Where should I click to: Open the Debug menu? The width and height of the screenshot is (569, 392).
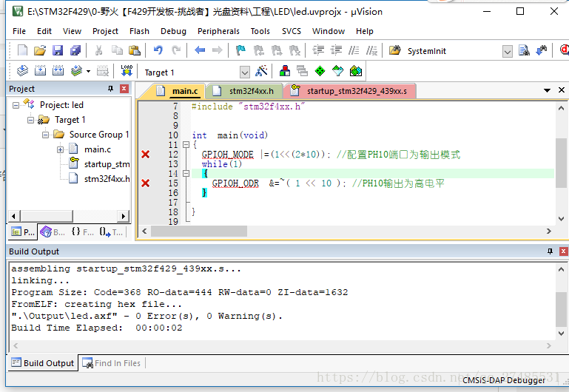(x=173, y=31)
